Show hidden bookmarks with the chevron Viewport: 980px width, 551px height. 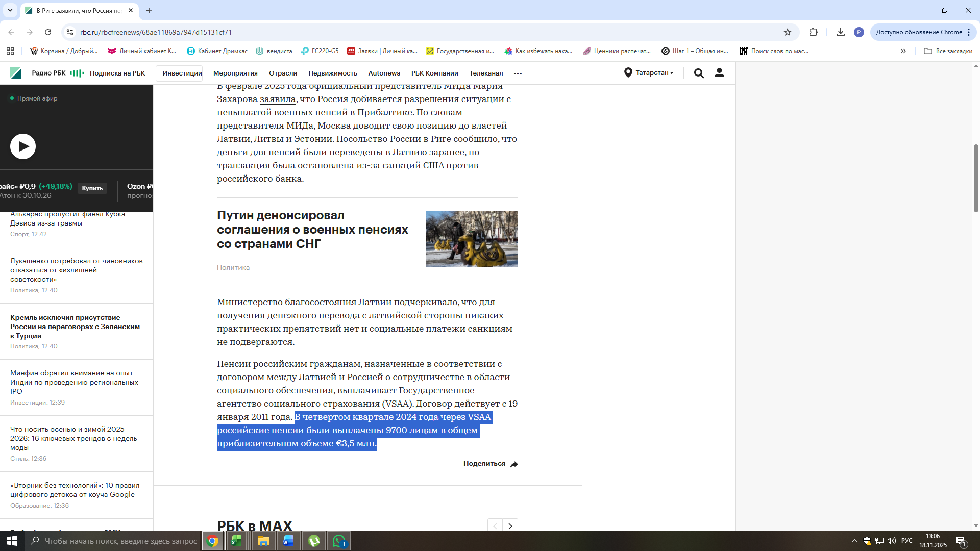(x=903, y=51)
